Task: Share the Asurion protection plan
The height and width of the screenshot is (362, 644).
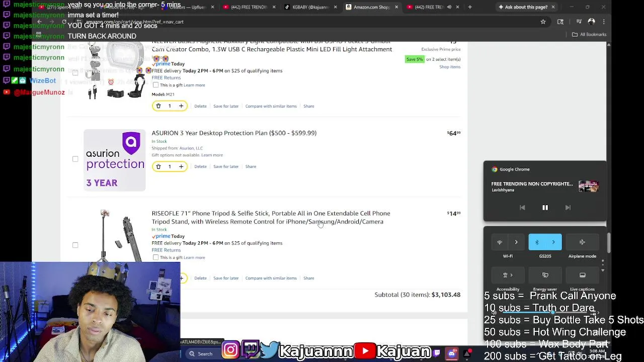Action: tap(251, 166)
